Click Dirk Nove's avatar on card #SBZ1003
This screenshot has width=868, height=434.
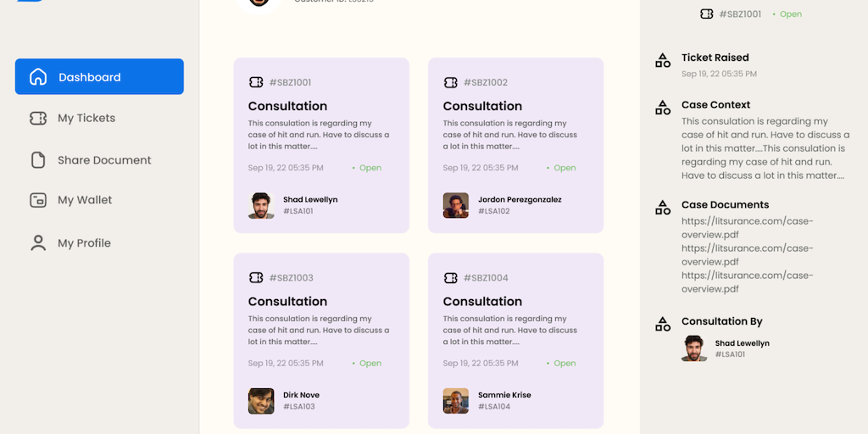261,401
